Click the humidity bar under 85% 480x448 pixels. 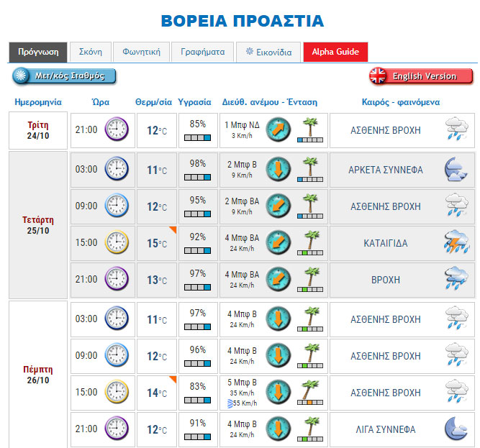click(x=196, y=137)
